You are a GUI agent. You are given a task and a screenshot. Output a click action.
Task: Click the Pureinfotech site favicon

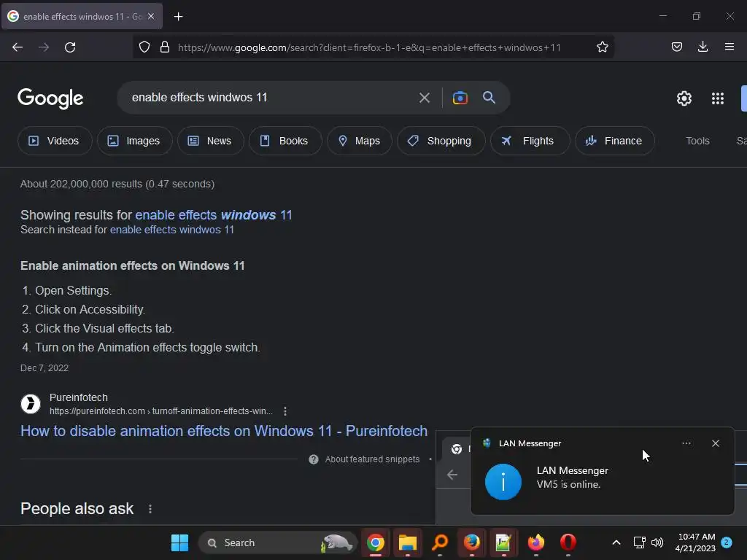[x=31, y=404]
